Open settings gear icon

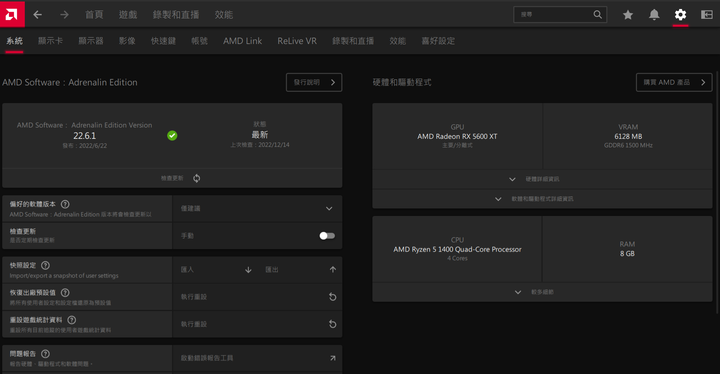[x=681, y=15]
